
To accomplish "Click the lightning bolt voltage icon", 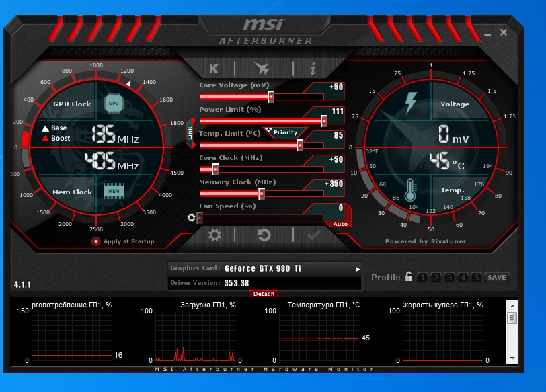I will 411,103.
